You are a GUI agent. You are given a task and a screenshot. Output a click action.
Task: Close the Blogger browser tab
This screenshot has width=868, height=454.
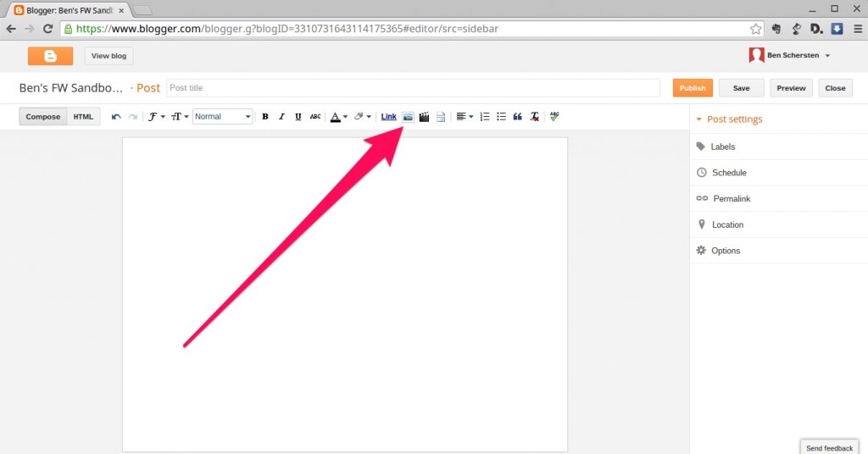pyautogui.click(x=121, y=10)
